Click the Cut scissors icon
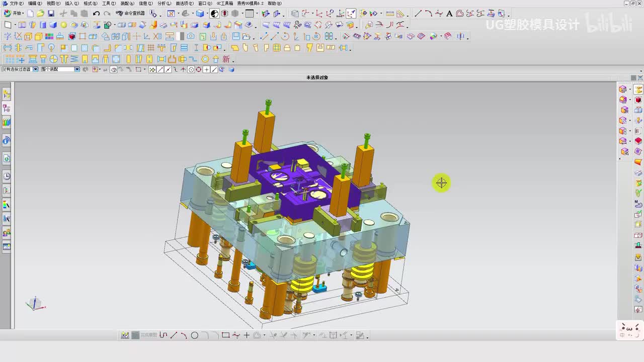The image size is (644, 362). [63, 14]
